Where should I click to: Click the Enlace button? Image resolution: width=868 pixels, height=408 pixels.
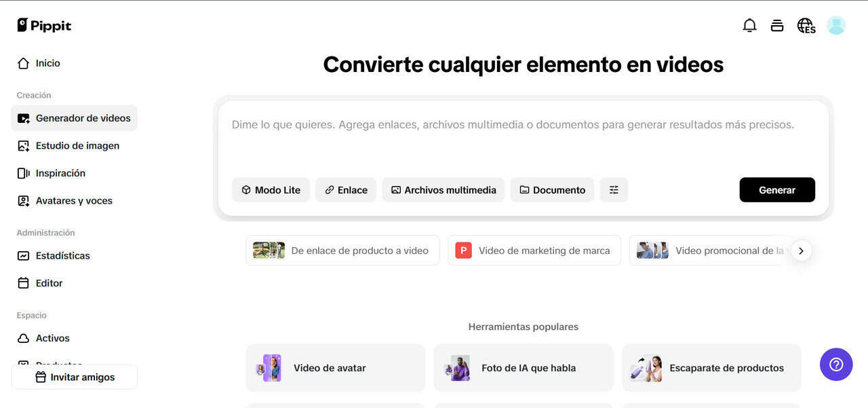346,190
